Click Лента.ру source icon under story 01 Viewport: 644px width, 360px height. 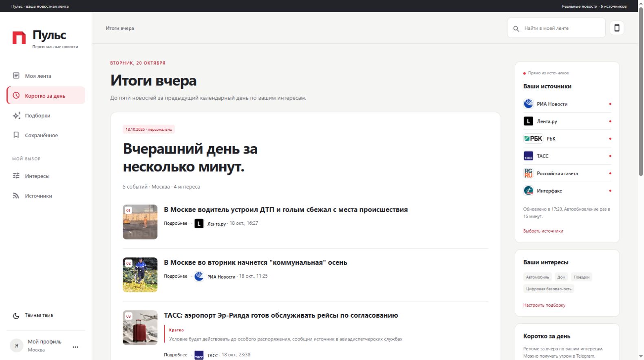(x=199, y=224)
